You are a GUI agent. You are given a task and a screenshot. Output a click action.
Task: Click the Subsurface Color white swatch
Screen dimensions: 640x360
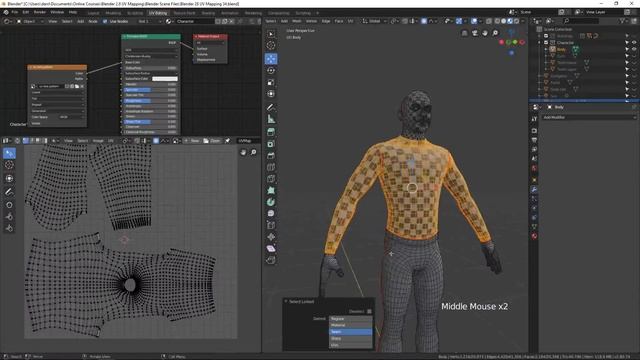[164, 79]
